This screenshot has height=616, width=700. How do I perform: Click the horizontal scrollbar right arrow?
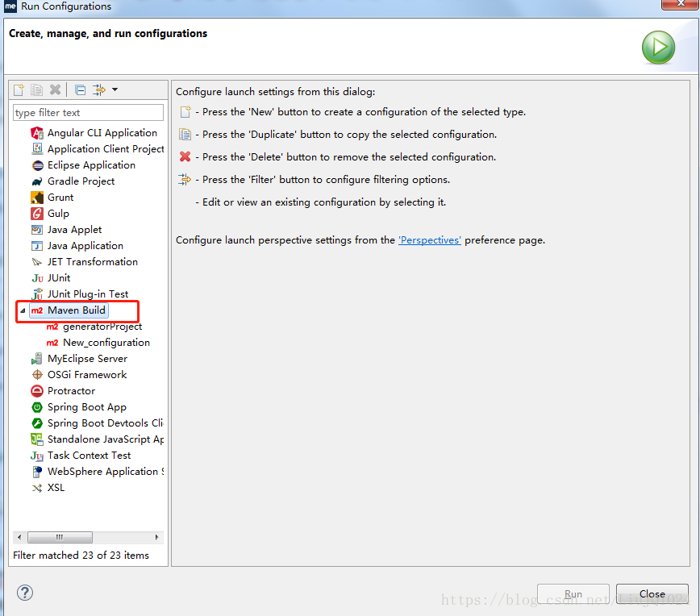tap(156, 537)
